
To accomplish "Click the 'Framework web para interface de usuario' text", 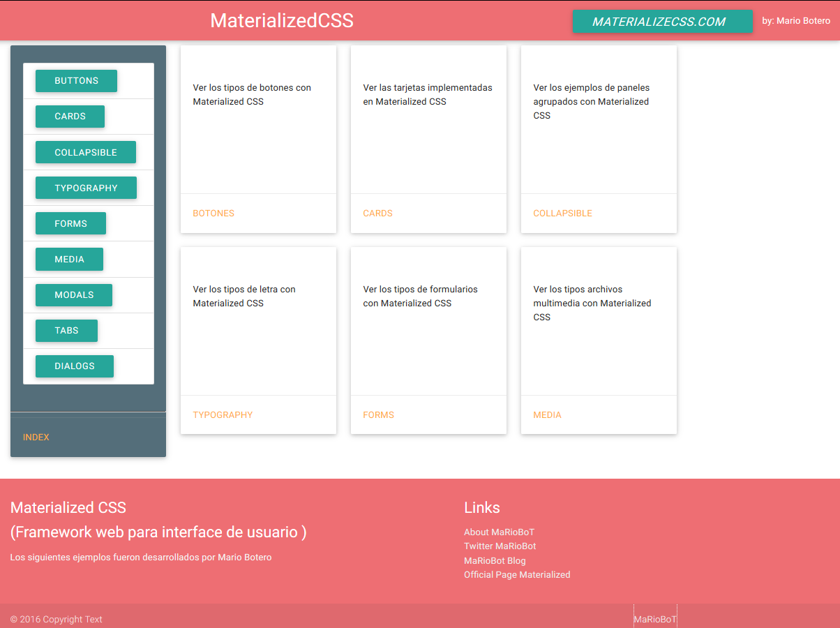I will coord(158,532).
